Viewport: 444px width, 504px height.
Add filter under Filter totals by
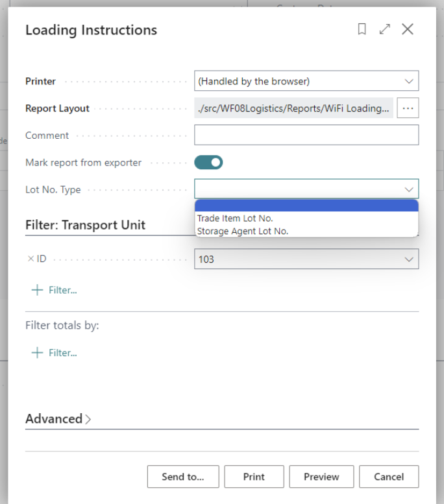[55, 353]
